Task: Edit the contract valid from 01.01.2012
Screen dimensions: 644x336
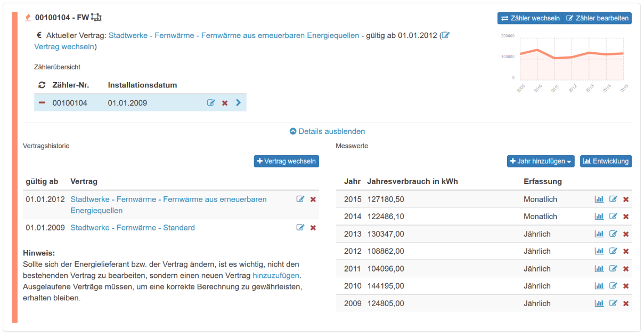Action: coord(300,199)
